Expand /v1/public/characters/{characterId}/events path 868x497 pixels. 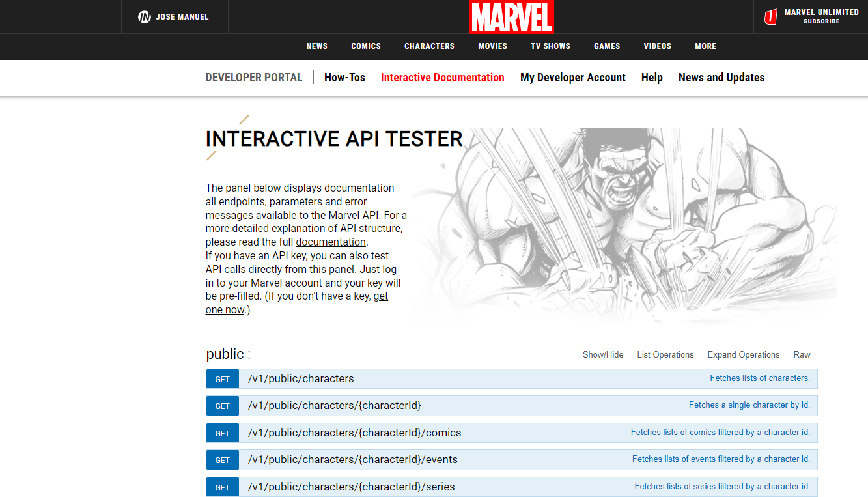353,459
